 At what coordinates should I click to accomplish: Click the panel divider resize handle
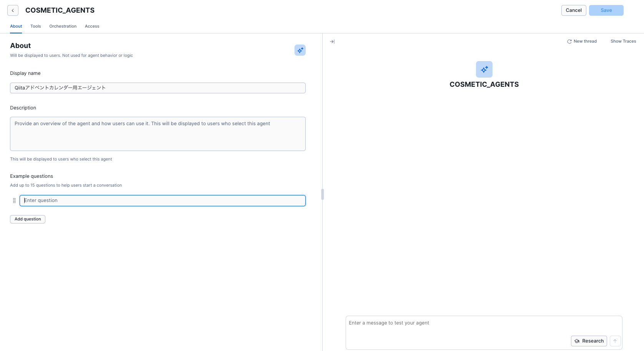click(323, 194)
